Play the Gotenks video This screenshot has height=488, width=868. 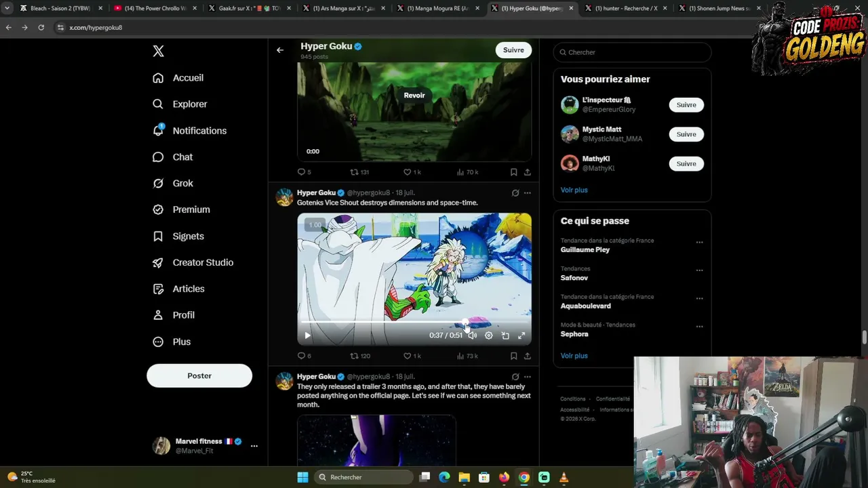pyautogui.click(x=307, y=335)
